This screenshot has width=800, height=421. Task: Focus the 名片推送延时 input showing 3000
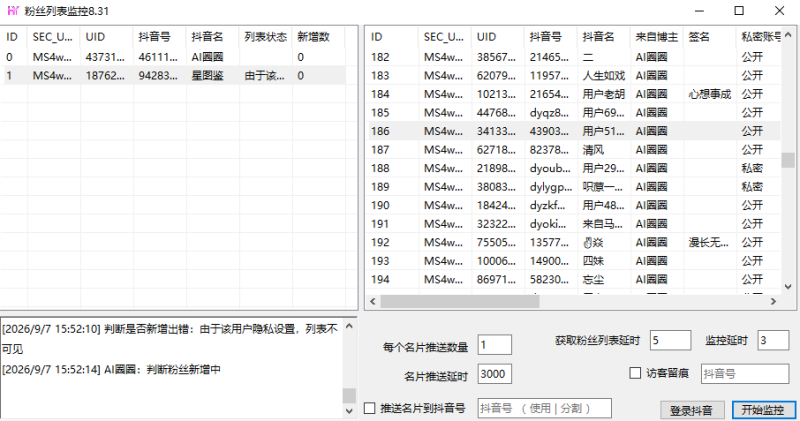tap(494, 374)
